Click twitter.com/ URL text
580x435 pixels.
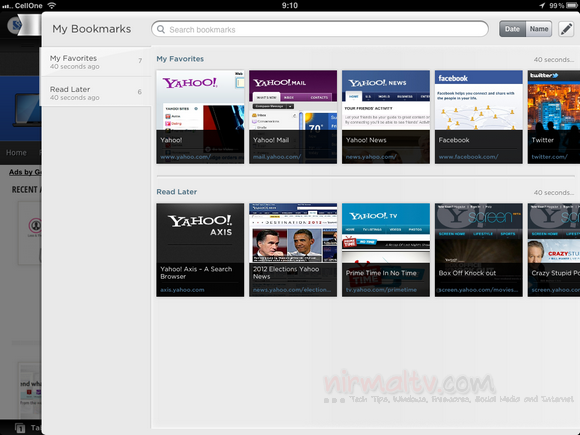pos(549,157)
